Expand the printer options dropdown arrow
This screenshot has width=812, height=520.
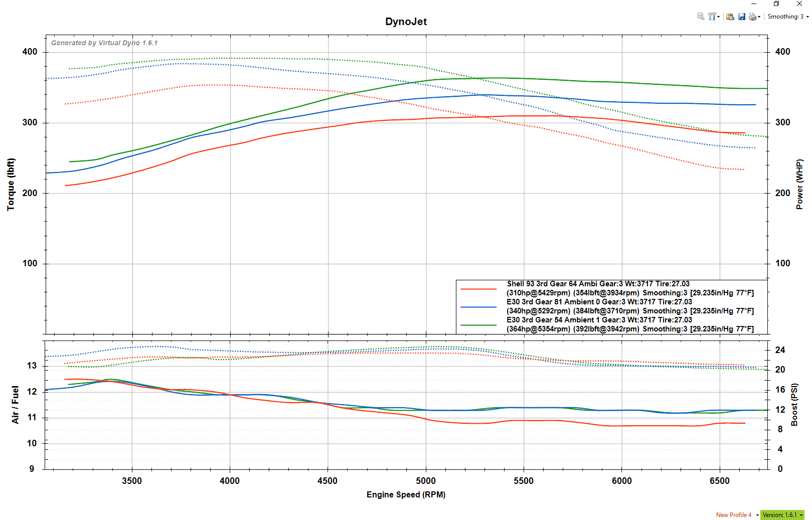pyautogui.click(x=759, y=17)
